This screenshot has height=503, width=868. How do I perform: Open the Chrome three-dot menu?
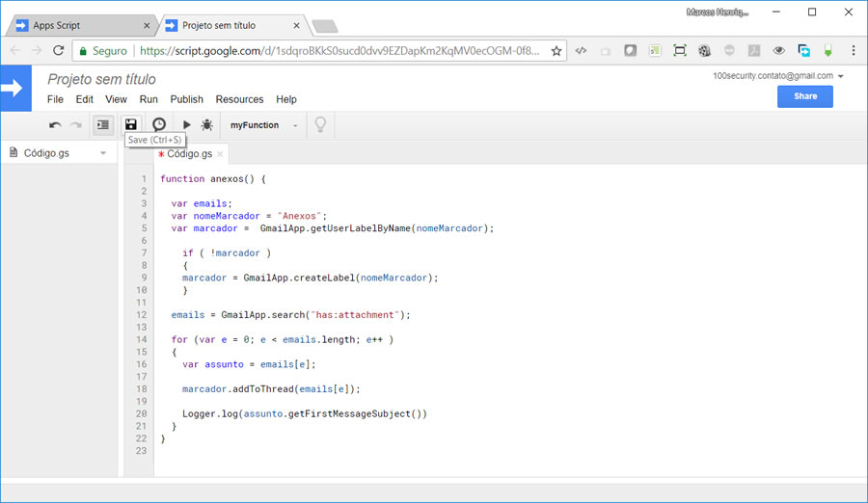tap(854, 51)
